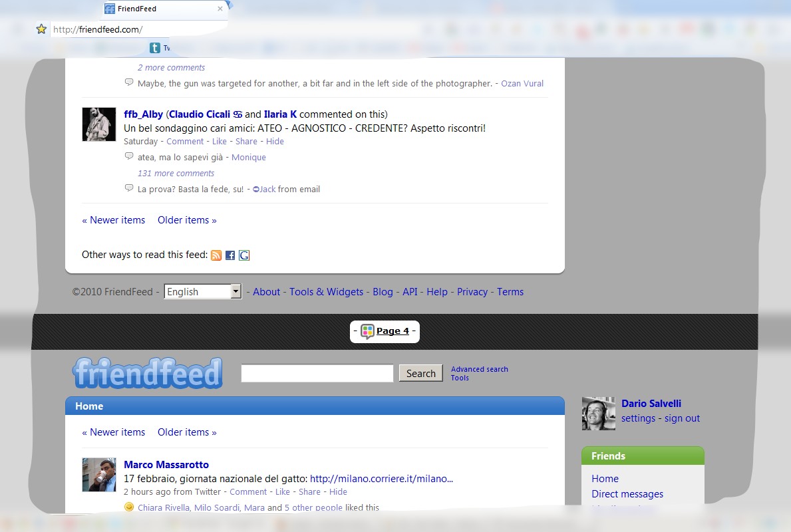This screenshot has height=532, width=791.
Task: Expand the 131 more comments link
Action: pyautogui.click(x=176, y=174)
